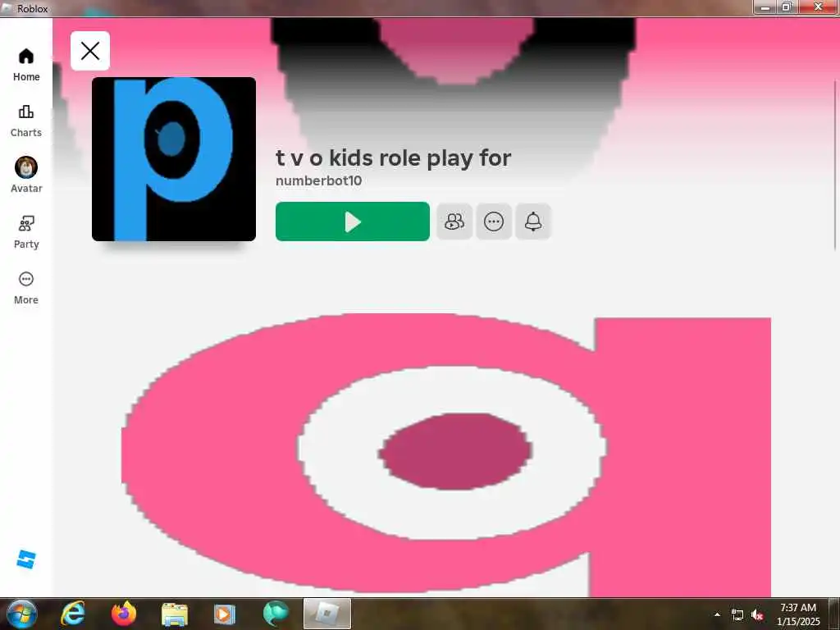Screen dimensions: 840x630
Task: Restore down the Roblox window
Action: click(787, 7)
